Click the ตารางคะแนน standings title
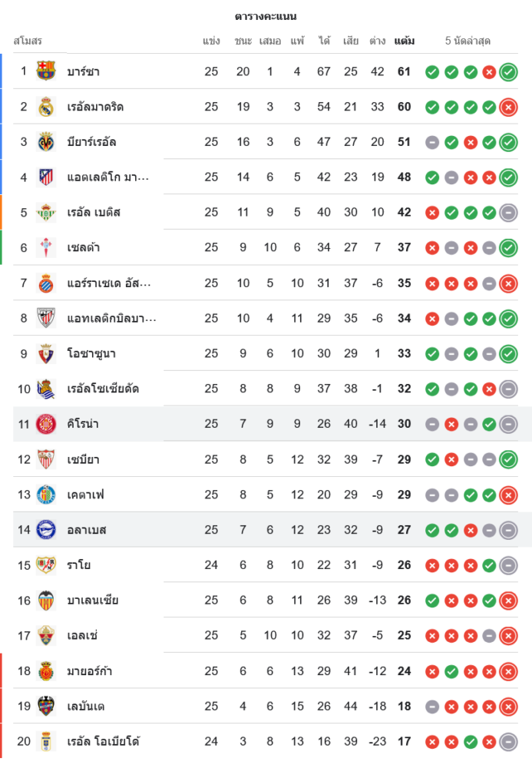Viewport: 532px width, 768px height. [266, 16]
